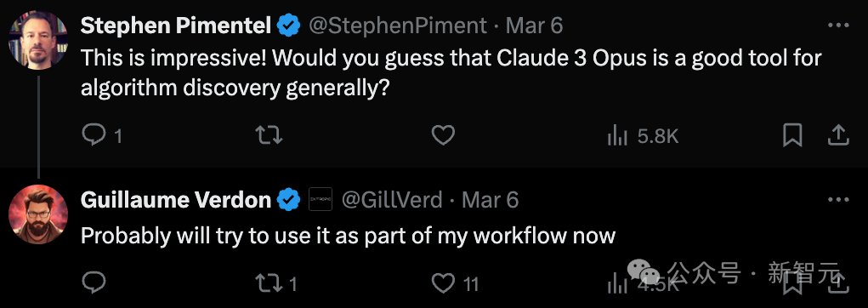View analytics showing 5.8K views
Screen dimensions: 868x308
(643, 136)
